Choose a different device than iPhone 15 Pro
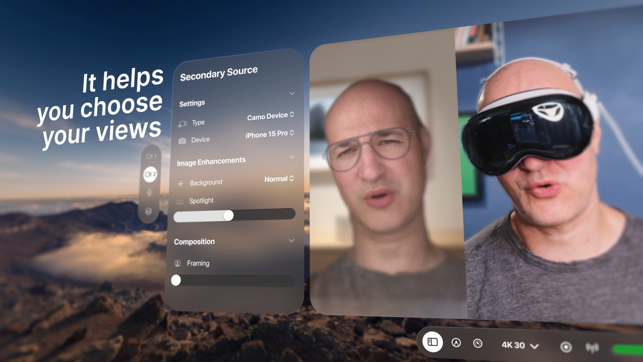The width and height of the screenshot is (643, 362). pos(269,134)
